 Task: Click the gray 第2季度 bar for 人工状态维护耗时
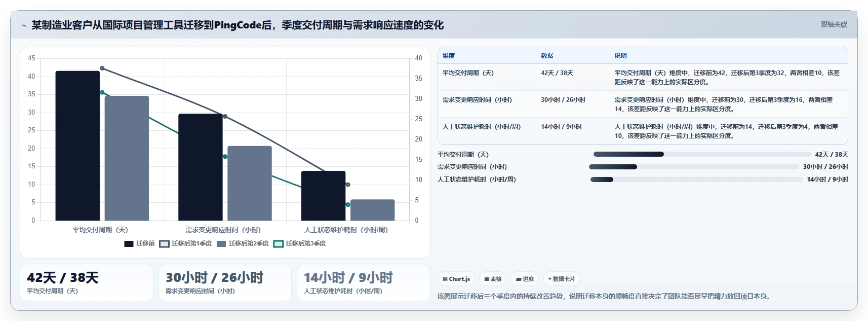pyautogui.click(x=372, y=210)
